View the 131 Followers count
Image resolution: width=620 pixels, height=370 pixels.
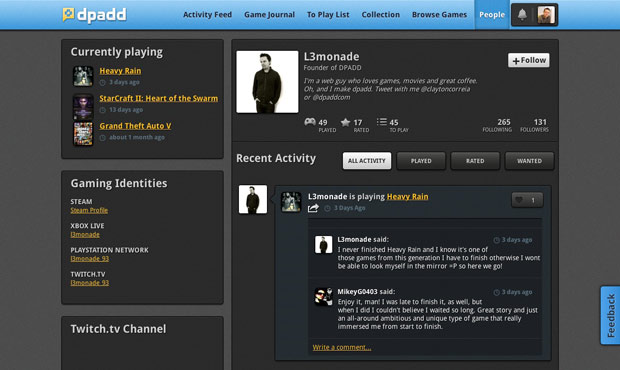(x=534, y=125)
